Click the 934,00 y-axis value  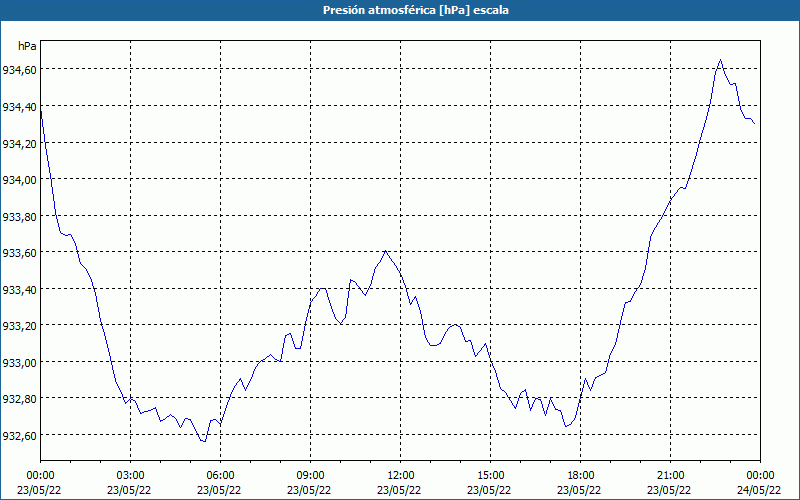tap(19, 180)
